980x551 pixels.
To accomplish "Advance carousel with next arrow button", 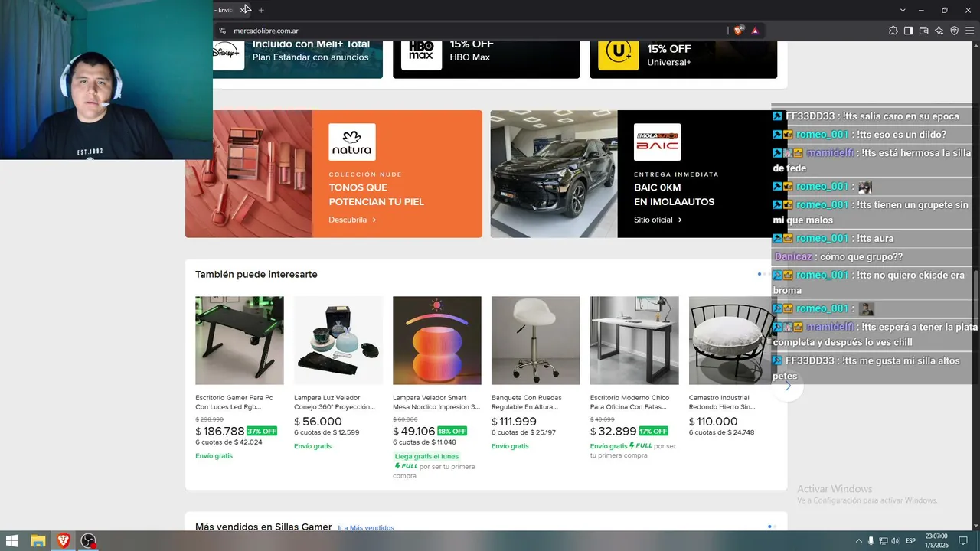I will [788, 386].
